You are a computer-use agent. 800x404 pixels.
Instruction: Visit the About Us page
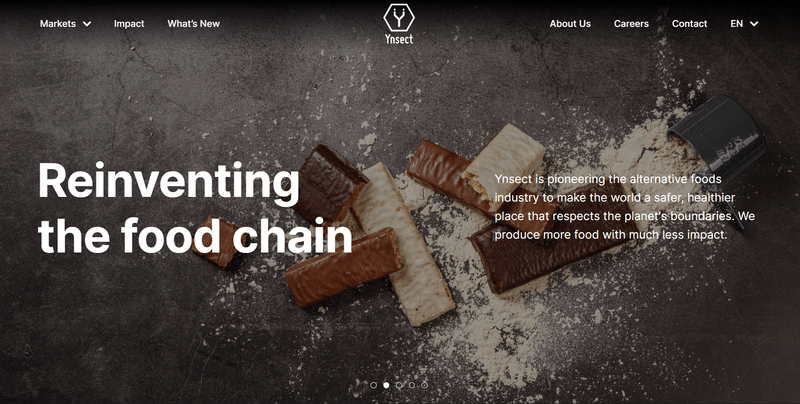point(570,23)
